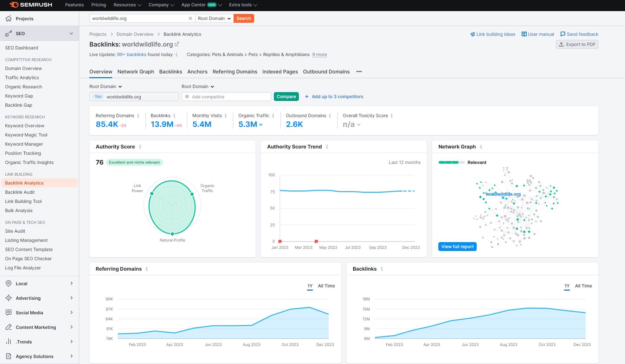This screenshot has height=364, width=625.
Task: Show Authority Score info icon
Action: point(140,147)
